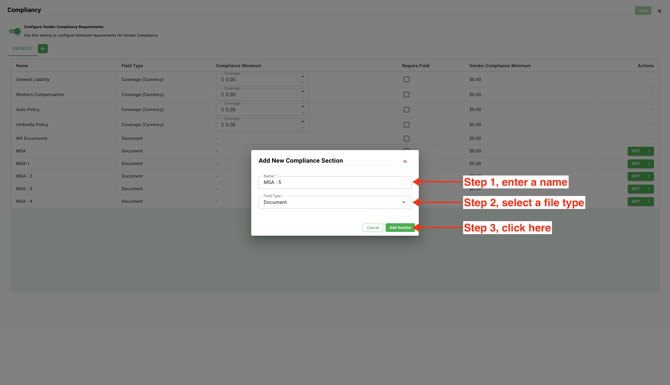The image size is (670, 385).
Task: Open kebab menu for MSA-1 row
Action: (649, 164)
